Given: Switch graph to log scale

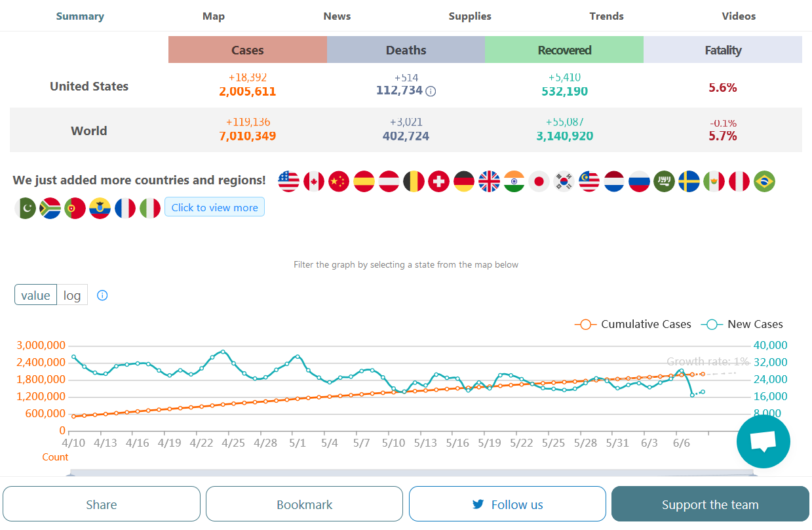Looking at the screenshot, I should 72,295.
